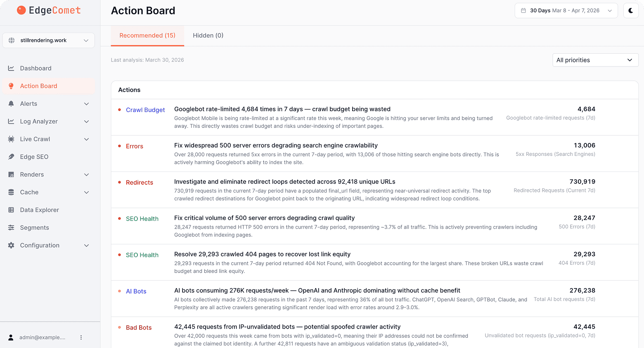Image resolution: width=644 pixels, height=348 pixels.
Task: Click the 730,919 Redirected Requests metric
Action: click(554, 186)
